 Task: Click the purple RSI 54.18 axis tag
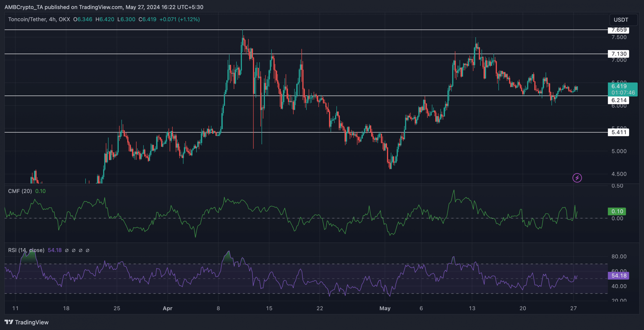click(x=618, y=276)
